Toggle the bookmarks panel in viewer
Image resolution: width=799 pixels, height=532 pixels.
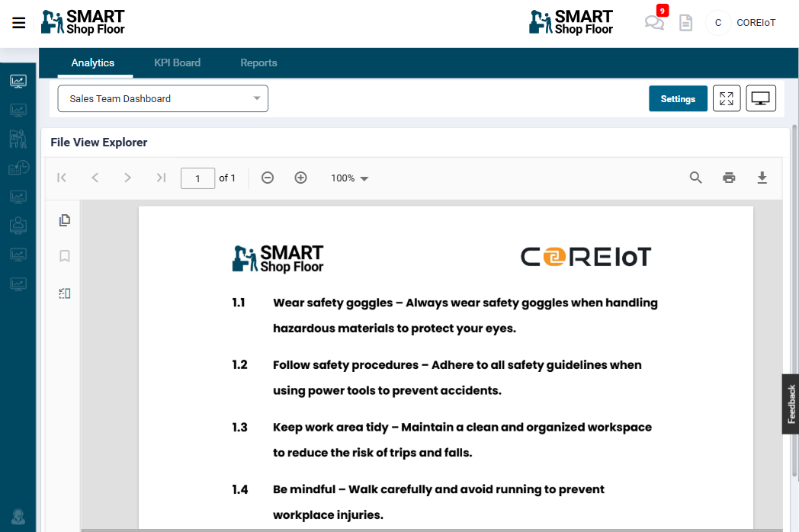click(x=65, y=256)
